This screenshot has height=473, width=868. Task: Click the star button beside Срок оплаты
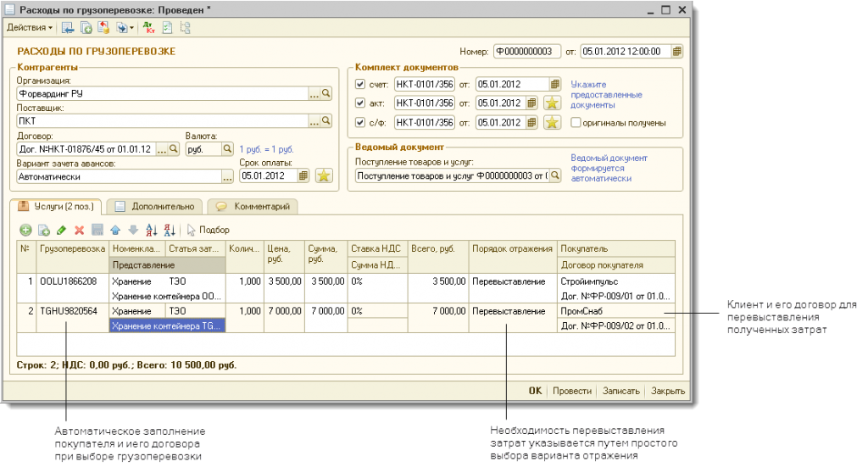coord(323,176)
